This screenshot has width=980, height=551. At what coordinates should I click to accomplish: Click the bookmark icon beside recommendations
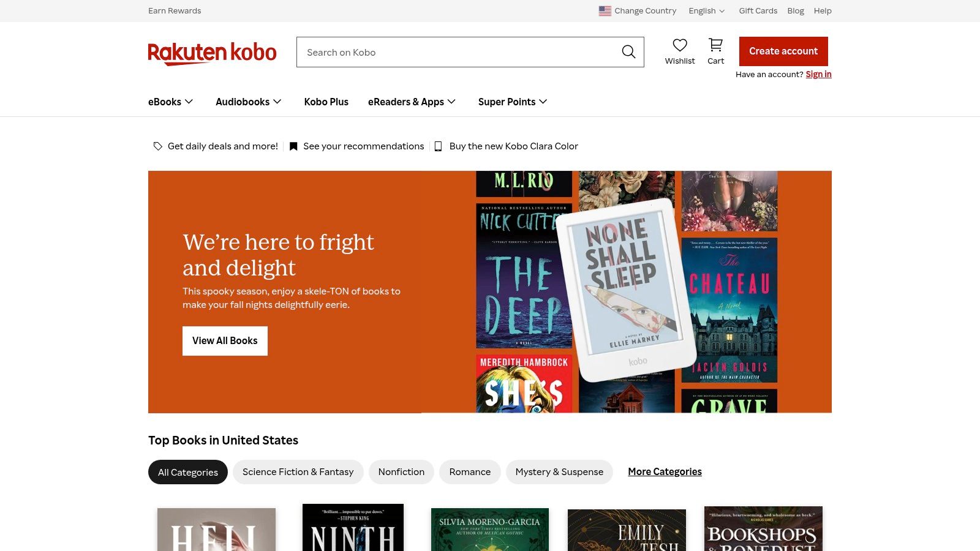(x=293, y=146)
